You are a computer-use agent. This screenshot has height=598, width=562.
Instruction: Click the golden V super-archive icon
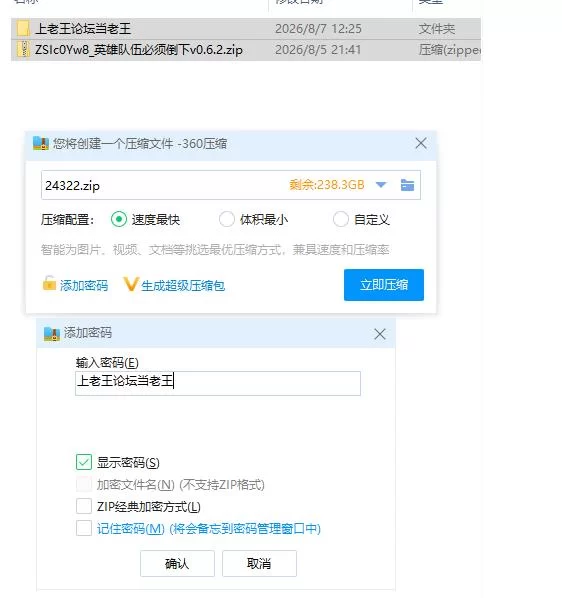[x=130, y=284]
